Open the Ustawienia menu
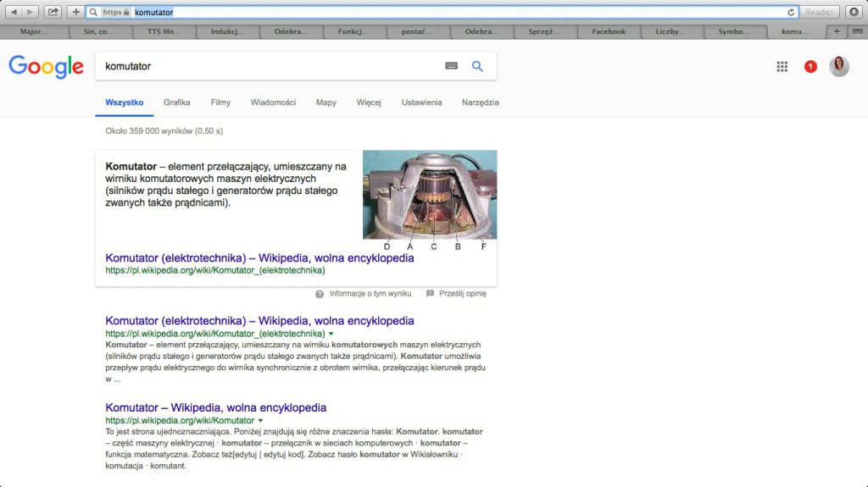868x487 pixels. [422, 102]
